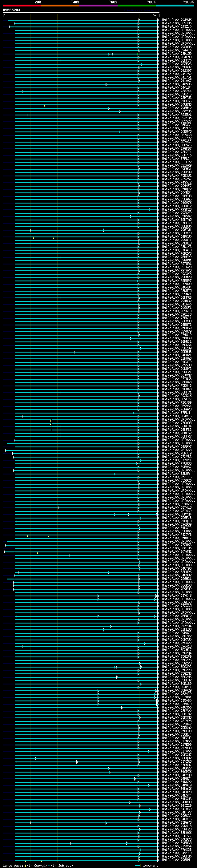Click subject label UniRef100_C6YXK8
Image resolution: width=197 pixels, height=868 pixels.
[177, 135]
